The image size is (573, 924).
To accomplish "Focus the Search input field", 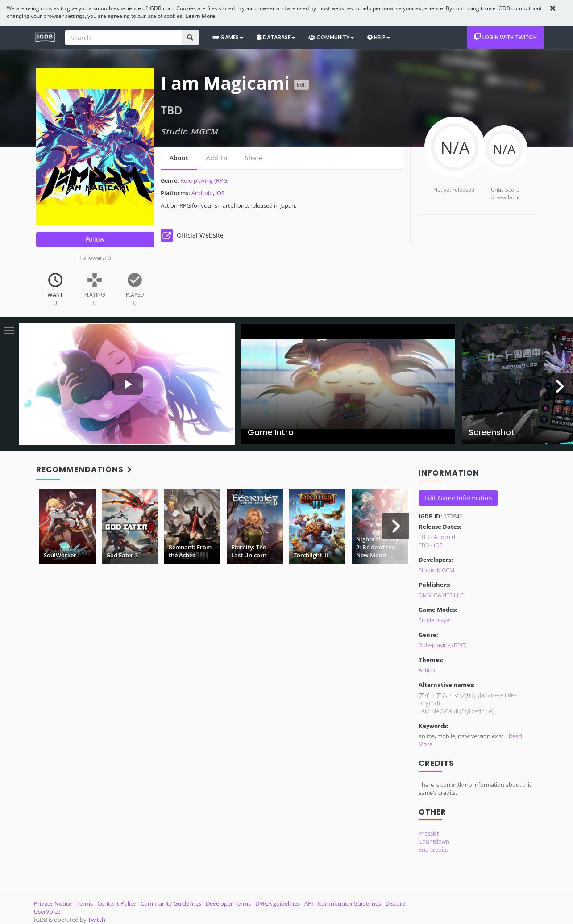I will point(123,38).
